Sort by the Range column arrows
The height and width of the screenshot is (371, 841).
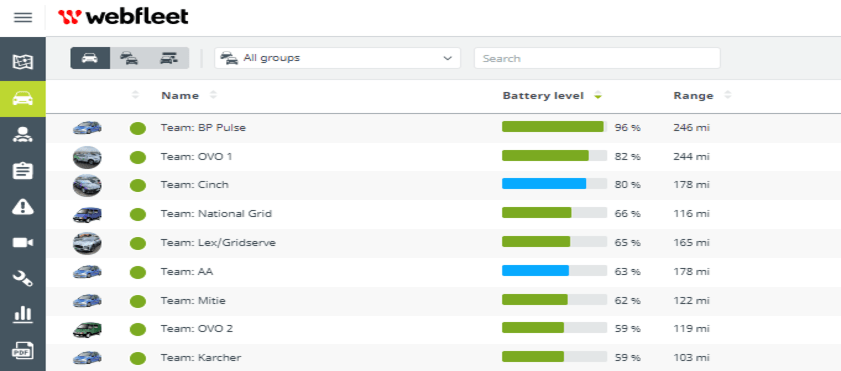click(728, 95)
